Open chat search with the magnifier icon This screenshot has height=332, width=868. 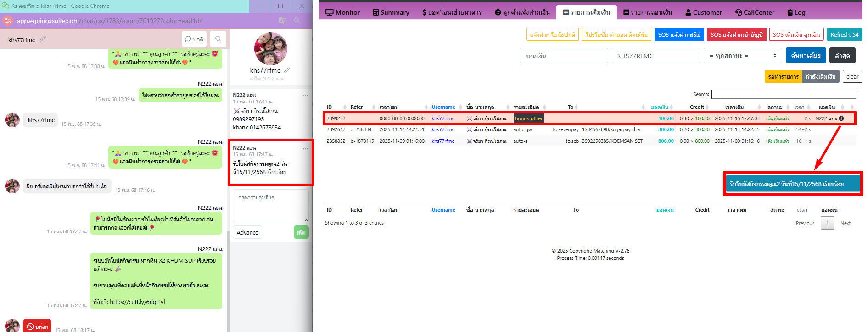(218, 39)
